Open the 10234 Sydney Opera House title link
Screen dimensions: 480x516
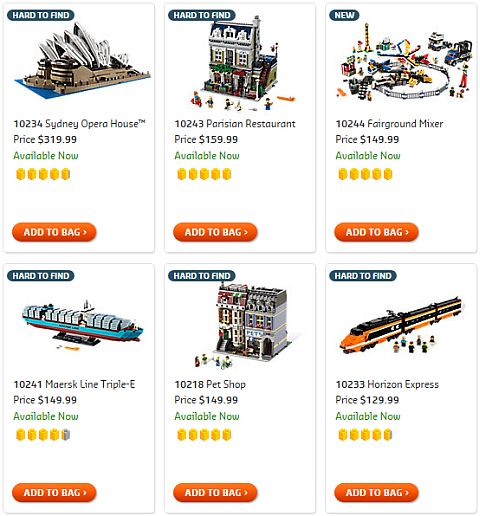click(x=80, y=124)
